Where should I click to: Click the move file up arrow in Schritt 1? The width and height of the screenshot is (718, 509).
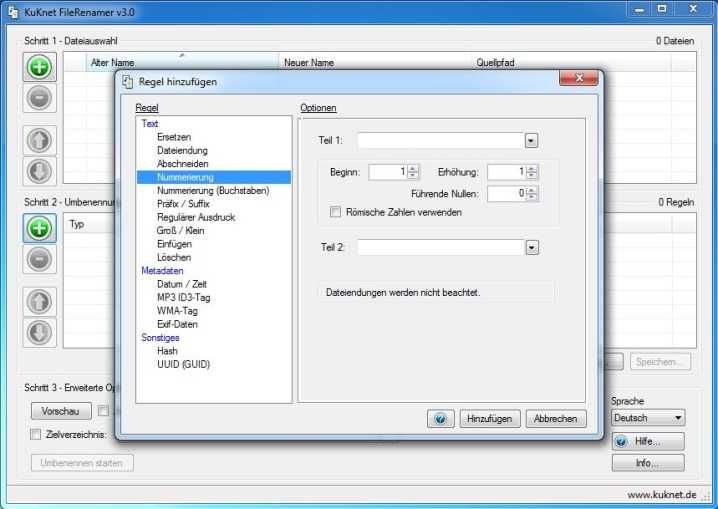click(40, 140)
